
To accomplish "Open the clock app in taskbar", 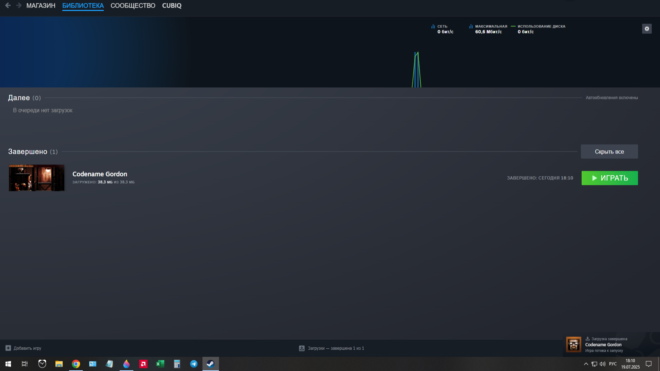I will pos(42,364).
